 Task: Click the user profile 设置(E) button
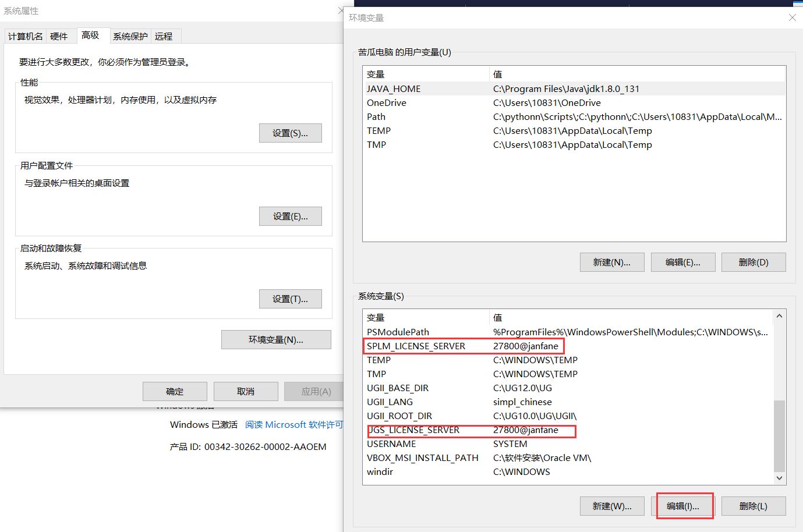coord(290,216)
